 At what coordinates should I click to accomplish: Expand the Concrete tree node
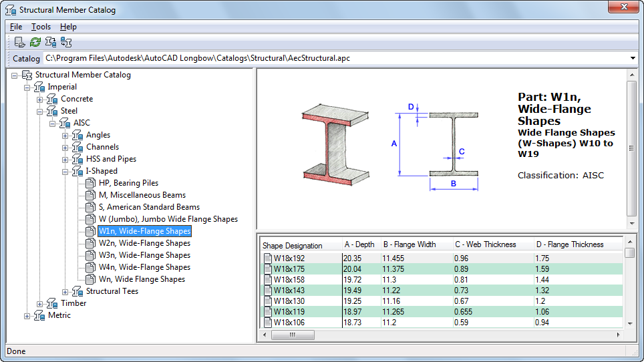tap(40, 100)
